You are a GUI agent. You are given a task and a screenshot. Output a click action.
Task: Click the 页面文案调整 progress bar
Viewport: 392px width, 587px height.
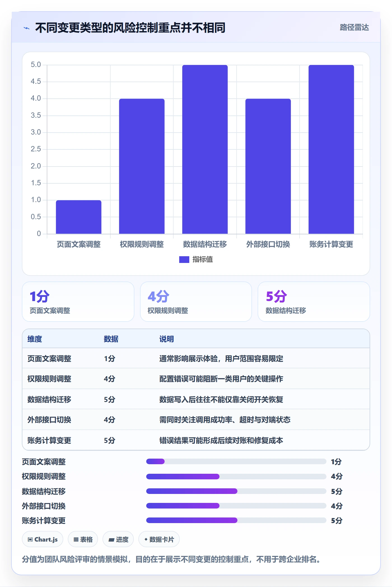[x=236, y=461]
